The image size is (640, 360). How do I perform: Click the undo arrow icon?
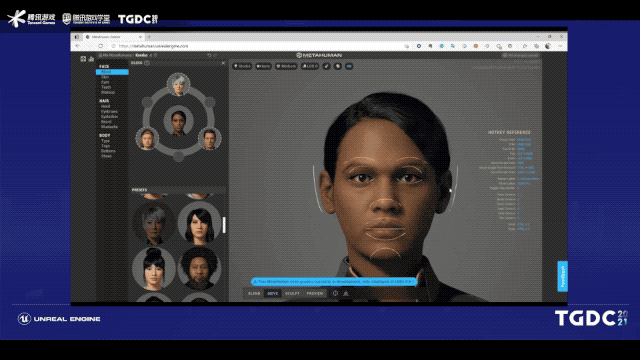click(209, 55)
